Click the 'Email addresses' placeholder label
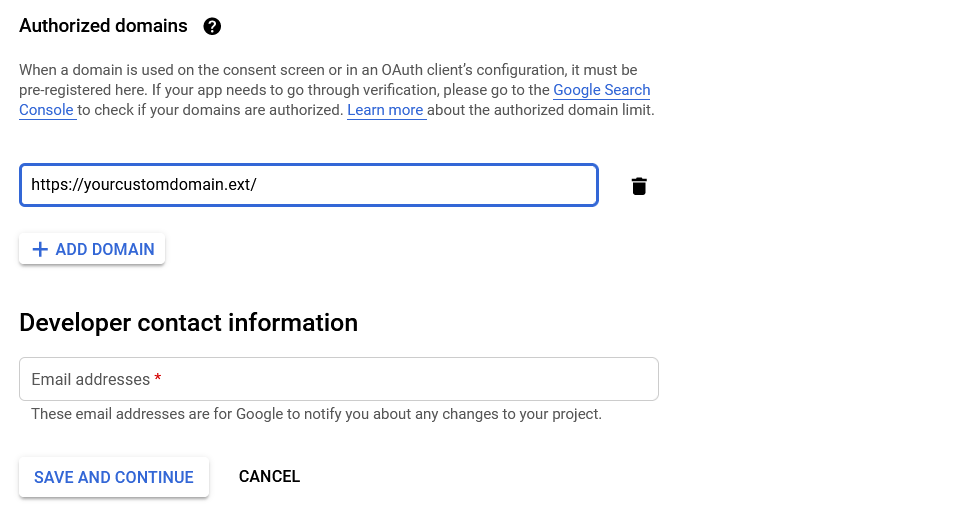The width and height of the screenshot is (958, 518). click(x=90, y=379)
